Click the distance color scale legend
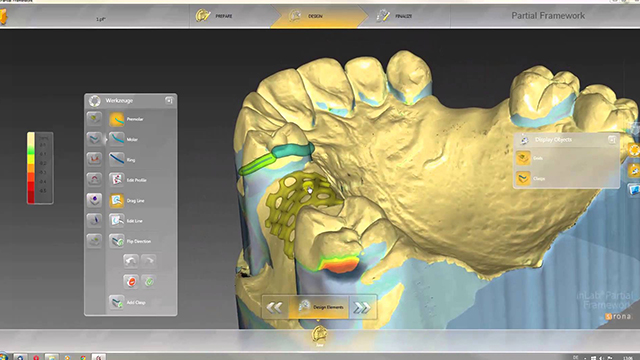The width and height of the screenshot is (640, 360). pos(40,168)
